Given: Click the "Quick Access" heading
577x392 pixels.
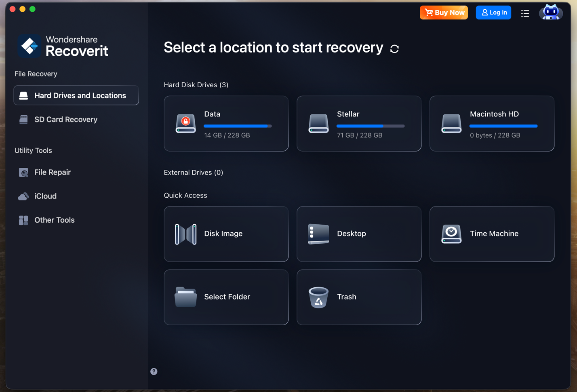Looking at the screenshot, I should pyautogui.click(x=185, y=196).
